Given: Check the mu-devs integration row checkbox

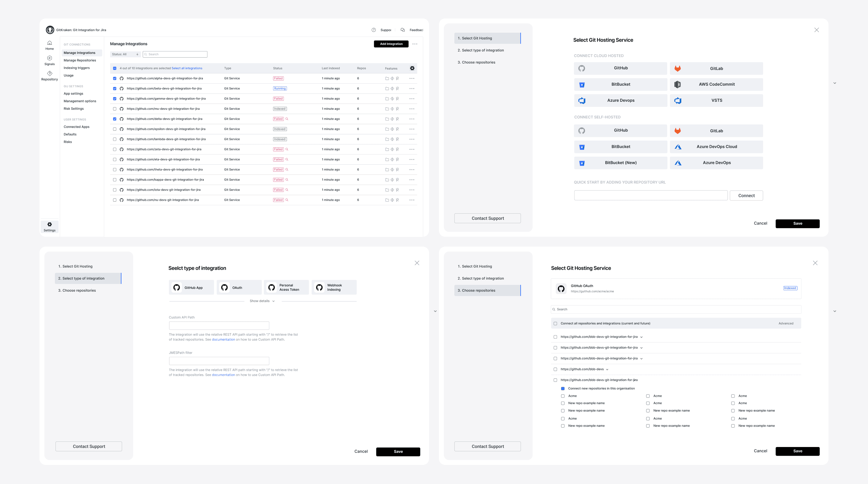Looking at the screenshot, I should click(x=115, y=109).
